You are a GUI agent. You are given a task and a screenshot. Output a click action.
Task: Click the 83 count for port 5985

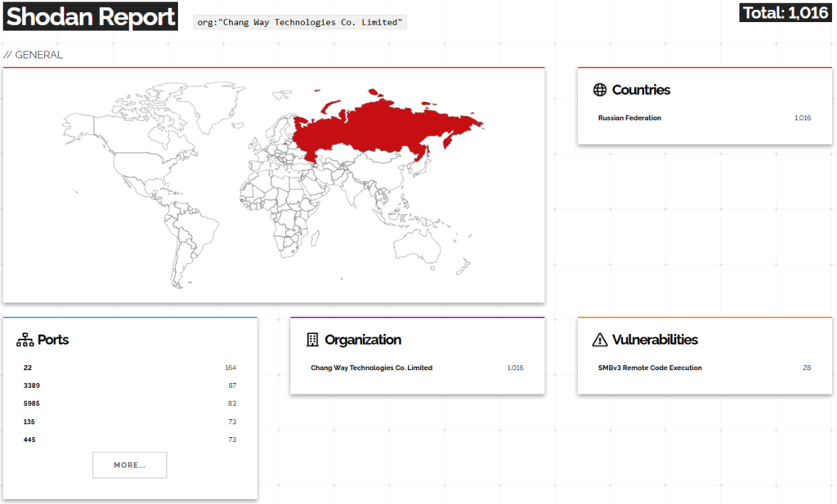click(232, 404)
